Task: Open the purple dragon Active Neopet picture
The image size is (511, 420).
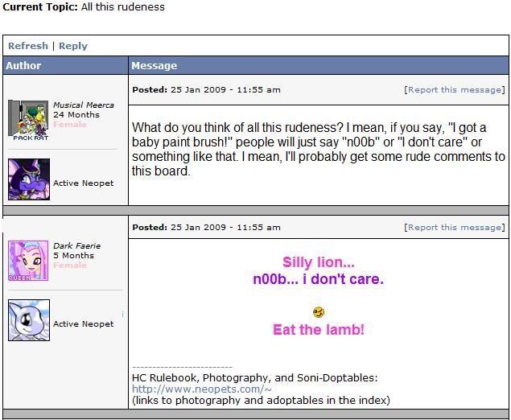Action: (29, 179)
